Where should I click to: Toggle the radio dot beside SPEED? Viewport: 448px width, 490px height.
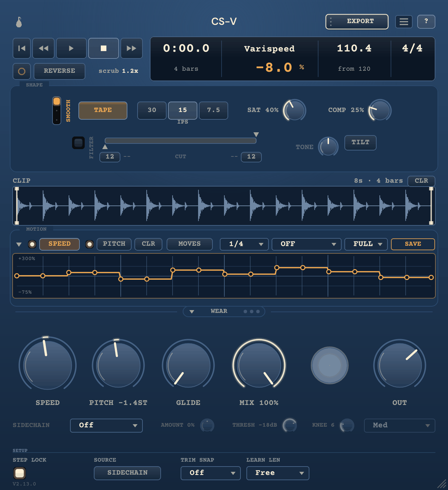[32, 244]
